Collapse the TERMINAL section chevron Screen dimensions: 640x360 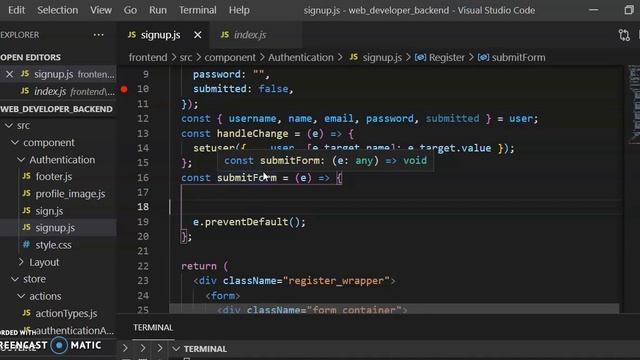point(176,349)
